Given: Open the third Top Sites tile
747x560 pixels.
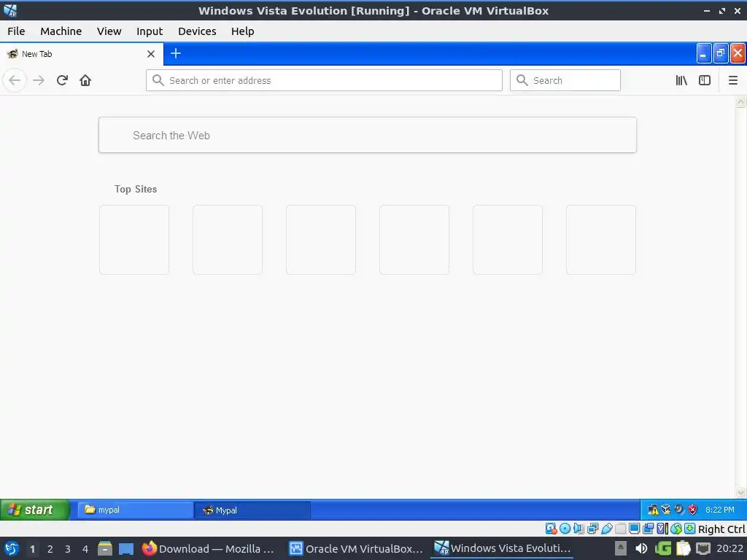Looking at the screenshot, I should (321, 240).
